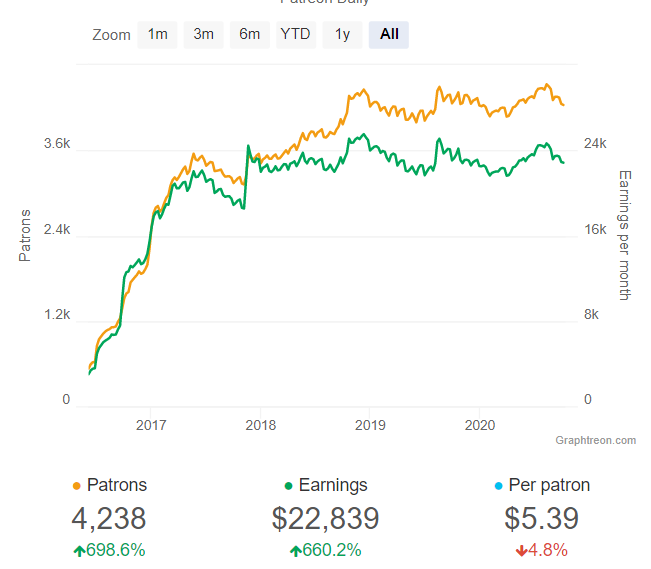651x569 pixels.
Task: Click the 660.2% earnings increase
Action: [x=332, y=550]
